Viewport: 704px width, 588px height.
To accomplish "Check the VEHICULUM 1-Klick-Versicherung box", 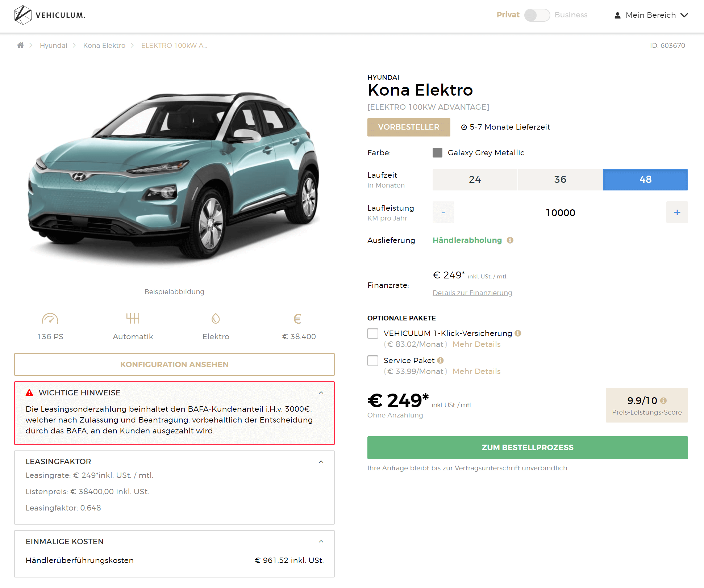I will tap(373, 333).
